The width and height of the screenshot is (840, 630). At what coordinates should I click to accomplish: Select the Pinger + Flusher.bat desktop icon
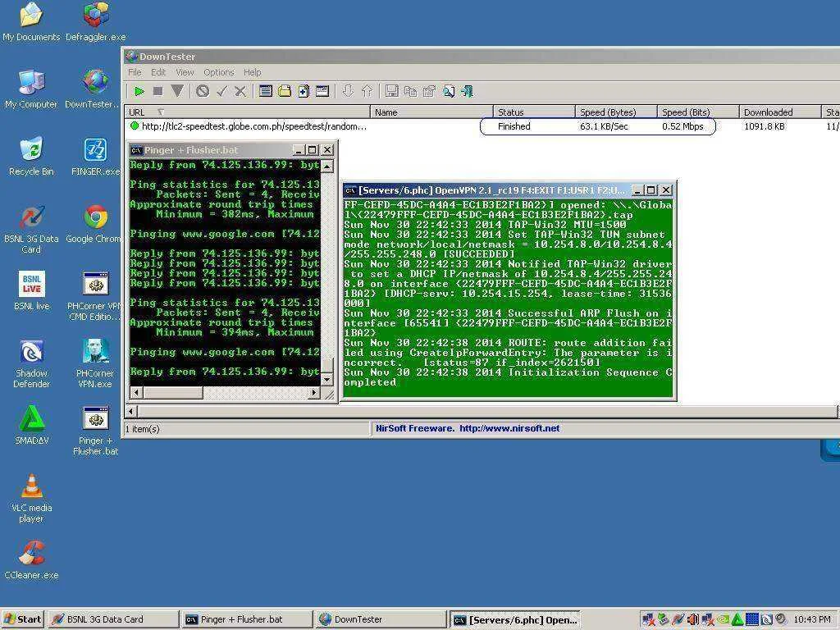click(x=95, y=431)
